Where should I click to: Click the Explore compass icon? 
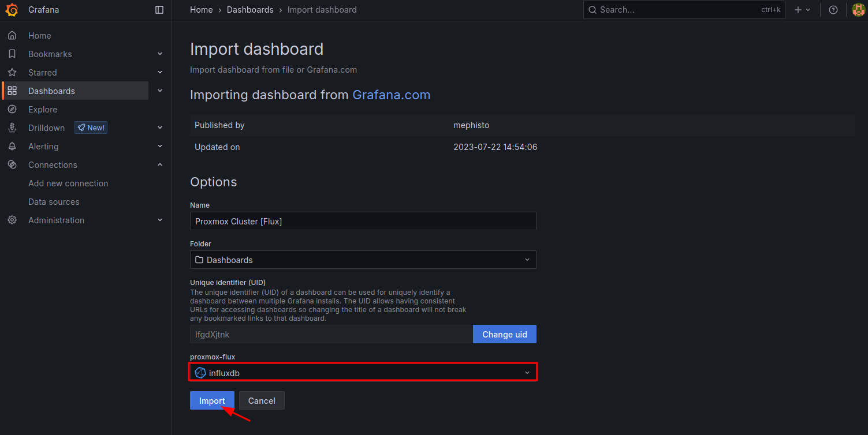[x=12, y=110]
